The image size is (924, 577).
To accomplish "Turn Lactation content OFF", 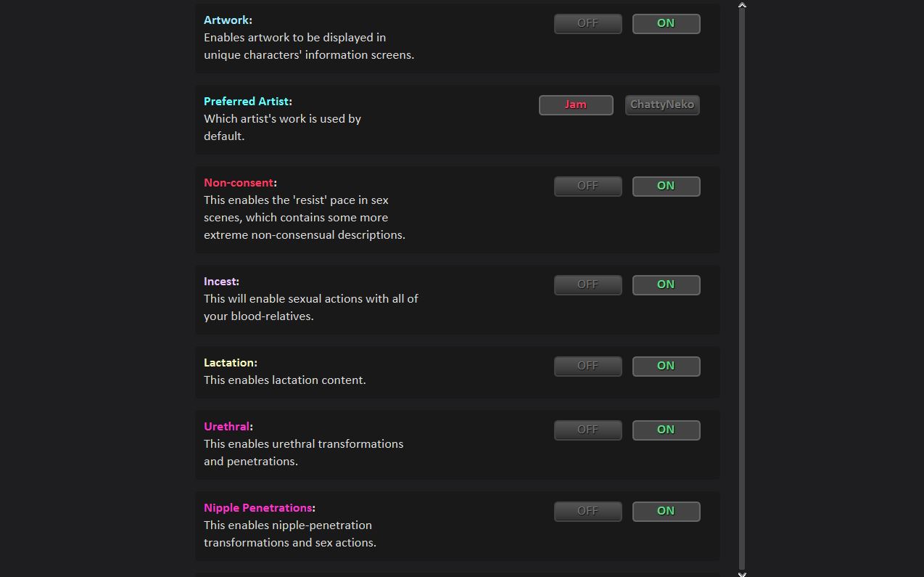I will [x=587, y=366].
